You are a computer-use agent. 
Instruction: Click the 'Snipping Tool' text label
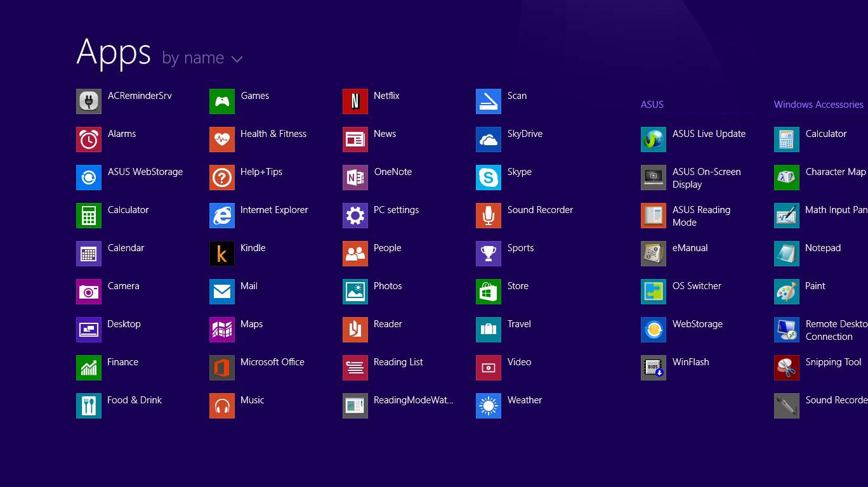pyautogui.click(x=834, y=362)
